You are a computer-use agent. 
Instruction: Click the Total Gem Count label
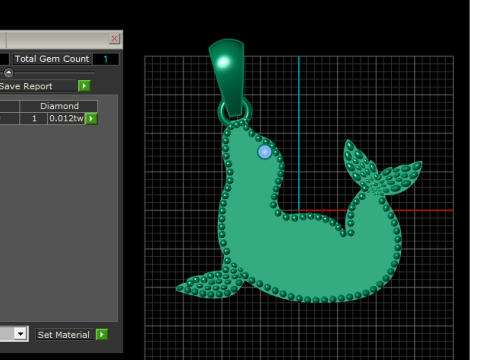click(52, 59)
